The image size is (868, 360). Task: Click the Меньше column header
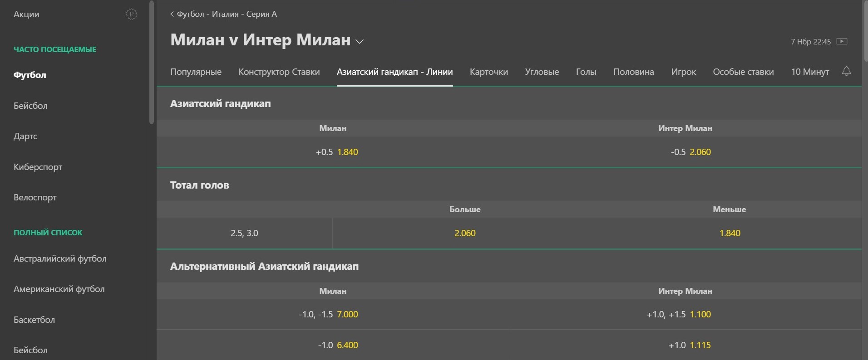pyautogui.click(x=730, y=209)
